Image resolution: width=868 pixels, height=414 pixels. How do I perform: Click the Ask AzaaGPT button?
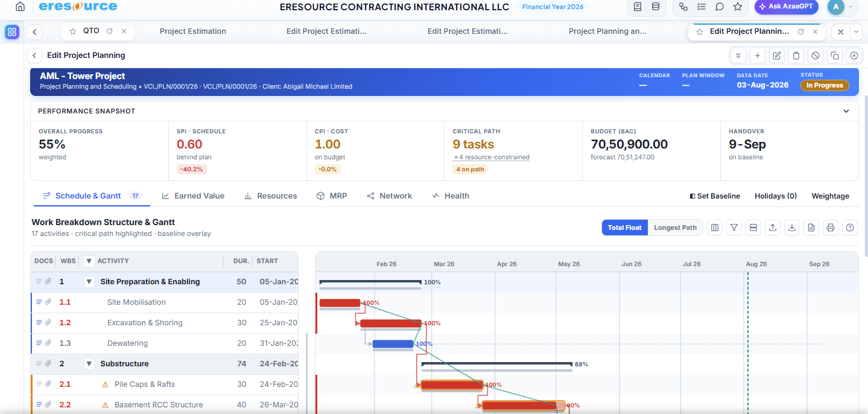point(786,7)
